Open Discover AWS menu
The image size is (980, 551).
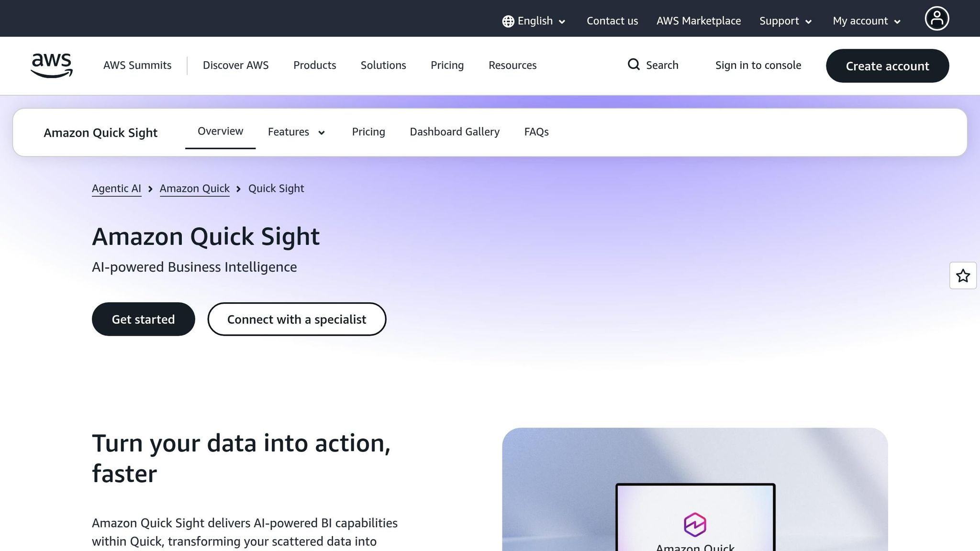235,65
